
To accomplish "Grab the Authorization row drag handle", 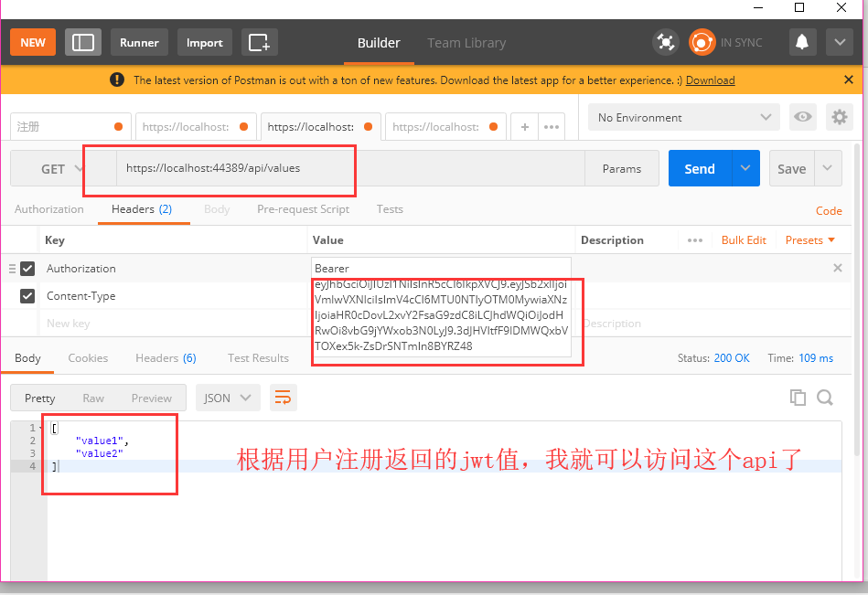I will [x=12, y=269].
